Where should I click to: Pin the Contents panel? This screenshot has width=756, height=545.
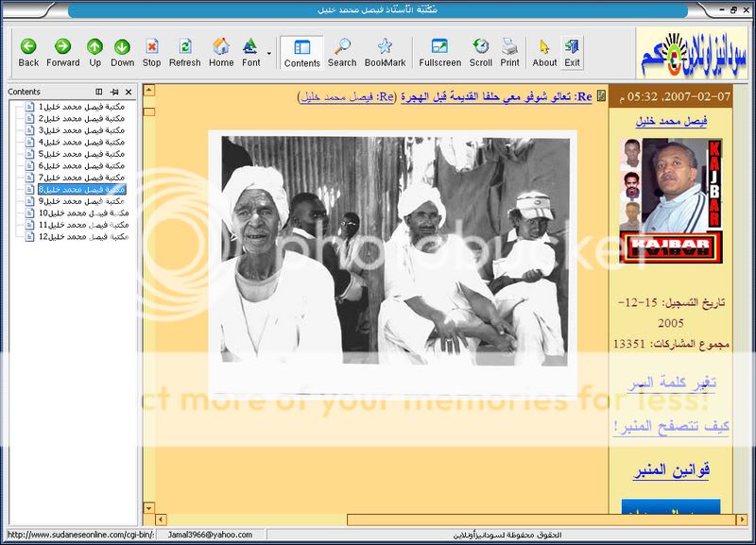(113, 92)
